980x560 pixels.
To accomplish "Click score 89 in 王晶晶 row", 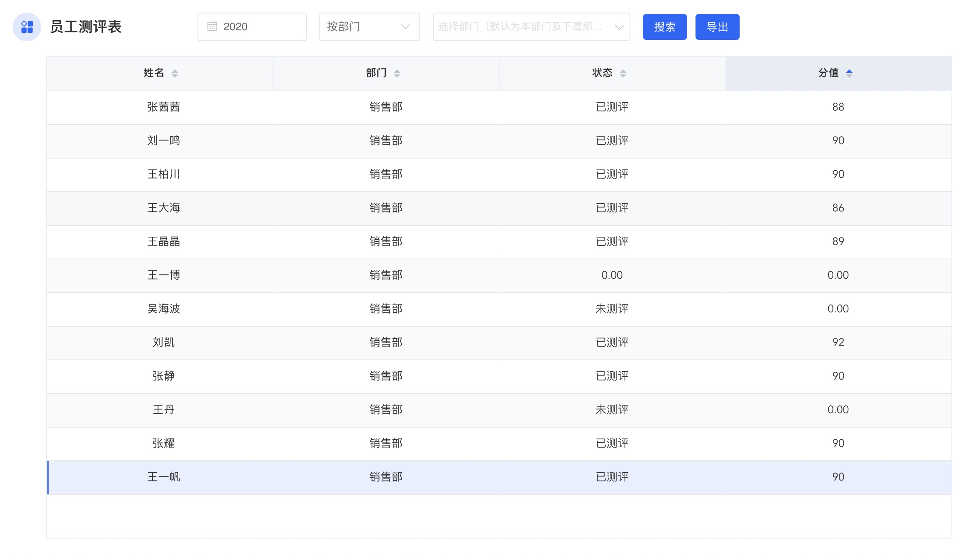I will [x=838, y=241].
